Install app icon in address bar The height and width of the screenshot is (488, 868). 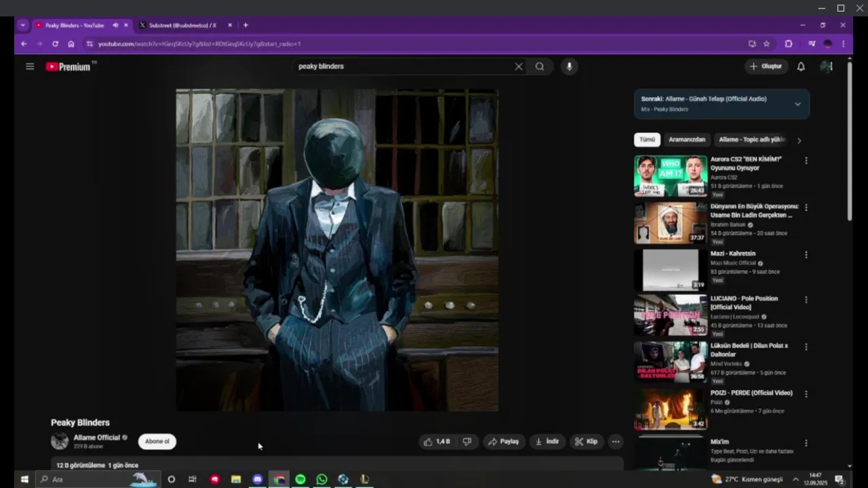[x=752, y=44]
